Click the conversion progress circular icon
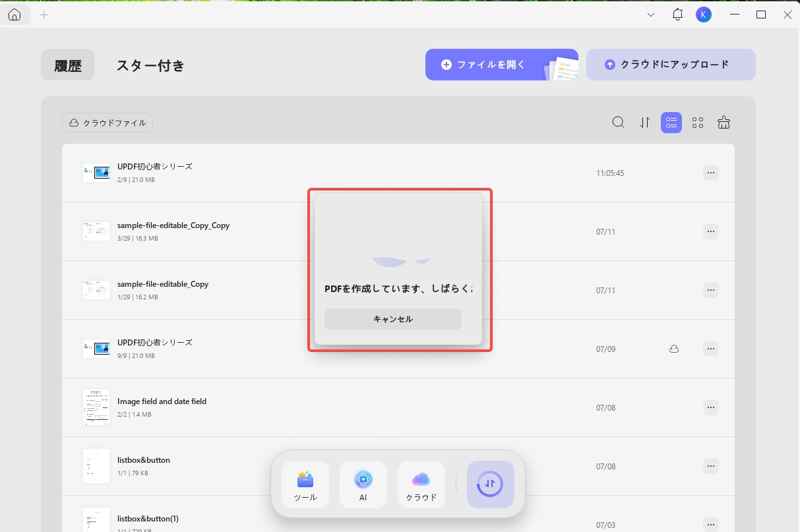Viewport: 800px width, 532px height. tap(491, 485)
